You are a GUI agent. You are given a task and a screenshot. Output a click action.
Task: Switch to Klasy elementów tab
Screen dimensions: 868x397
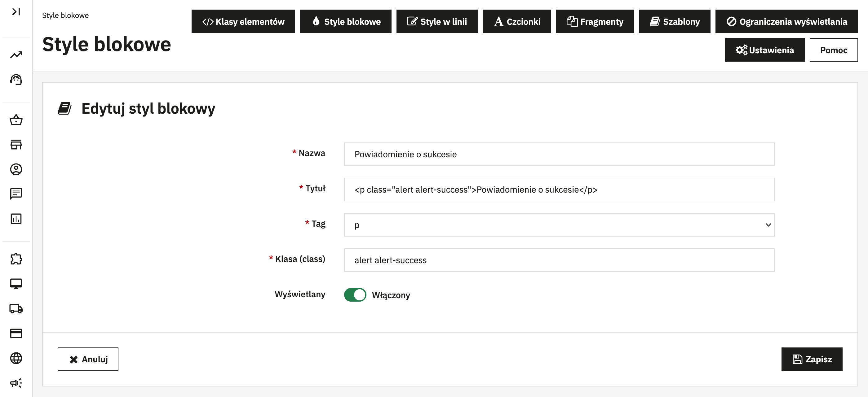pos(243,22)
